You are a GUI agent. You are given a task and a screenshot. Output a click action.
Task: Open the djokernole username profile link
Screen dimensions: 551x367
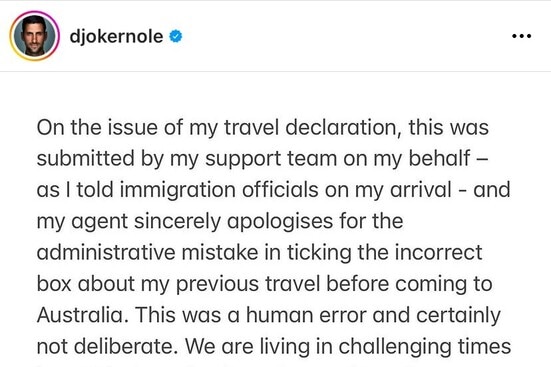click(116, 36)
